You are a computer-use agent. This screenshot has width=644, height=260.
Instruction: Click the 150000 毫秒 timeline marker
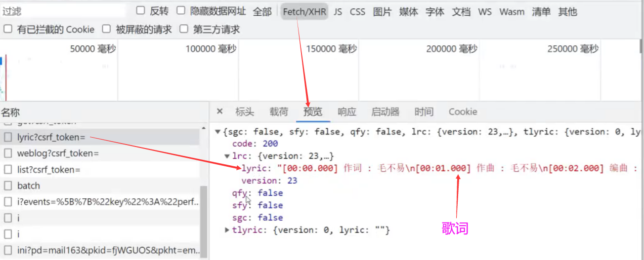tap(331, 49)
